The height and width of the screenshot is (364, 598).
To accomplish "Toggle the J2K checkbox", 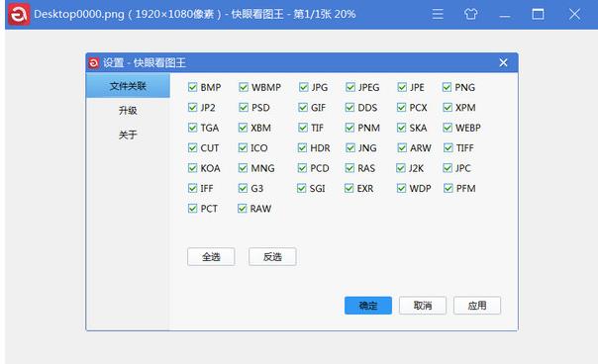I will click(401, 168).
